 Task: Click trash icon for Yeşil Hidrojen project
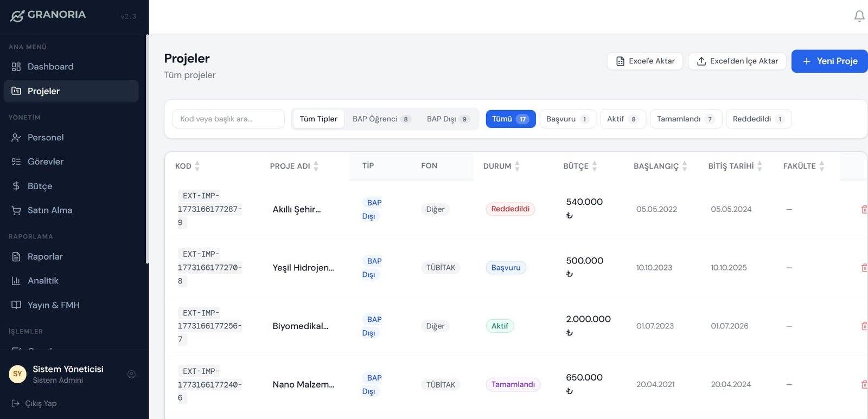864,268
